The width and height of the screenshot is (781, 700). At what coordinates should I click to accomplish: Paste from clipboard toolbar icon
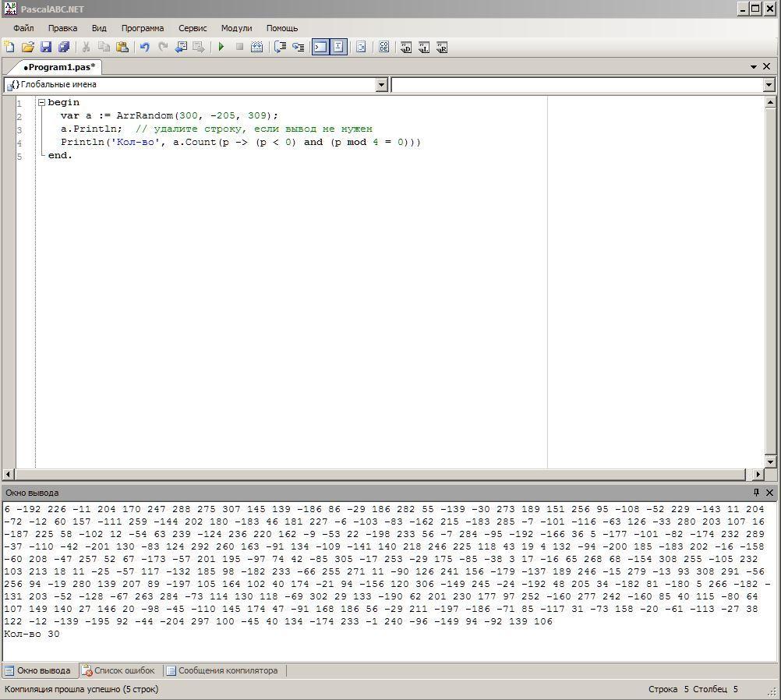tap(122, 47)
